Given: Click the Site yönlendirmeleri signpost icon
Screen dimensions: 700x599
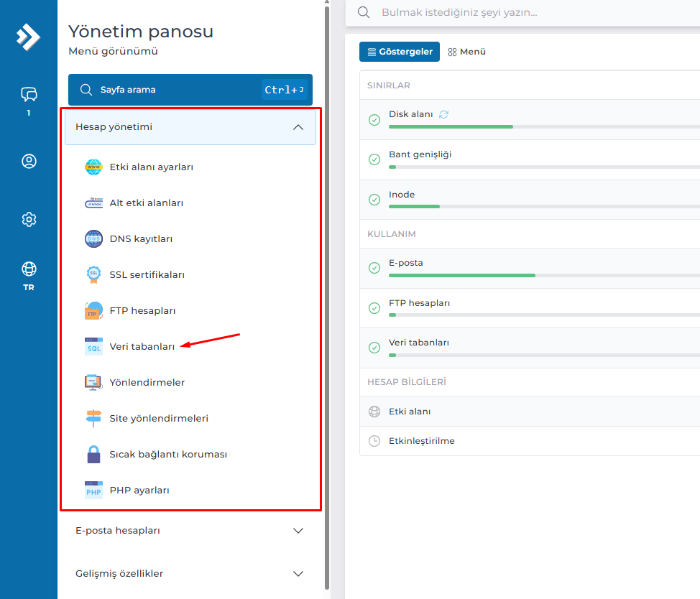Looking at the screenshot, I should coord(93,418).
